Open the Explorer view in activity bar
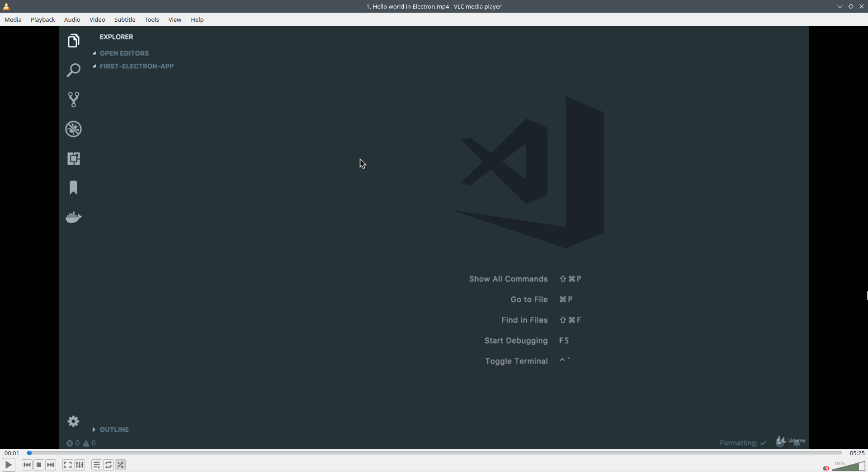Viewport: 868px width, 472px height. [x=73, y=41]
